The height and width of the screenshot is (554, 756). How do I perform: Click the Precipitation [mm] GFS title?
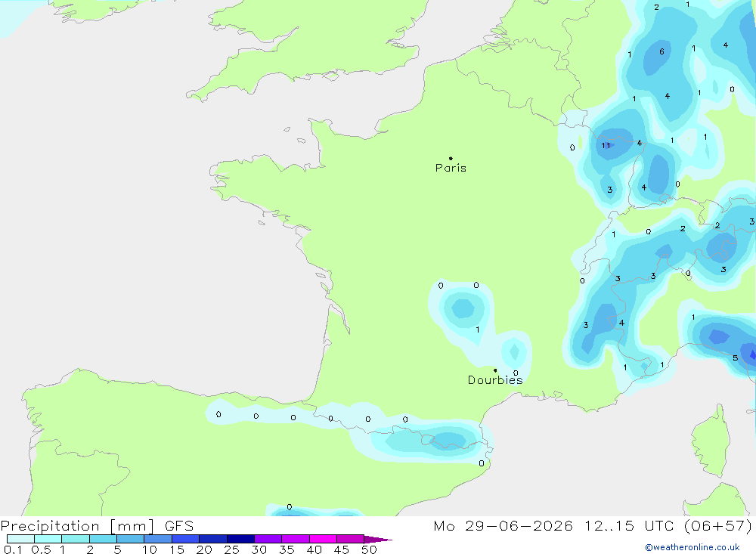point(97,526)
